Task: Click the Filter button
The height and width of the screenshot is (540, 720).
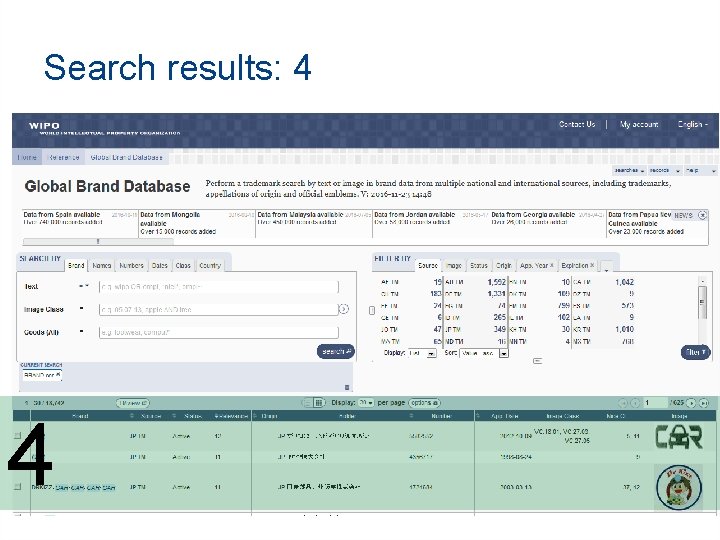Action: click(x=695, y=352)
